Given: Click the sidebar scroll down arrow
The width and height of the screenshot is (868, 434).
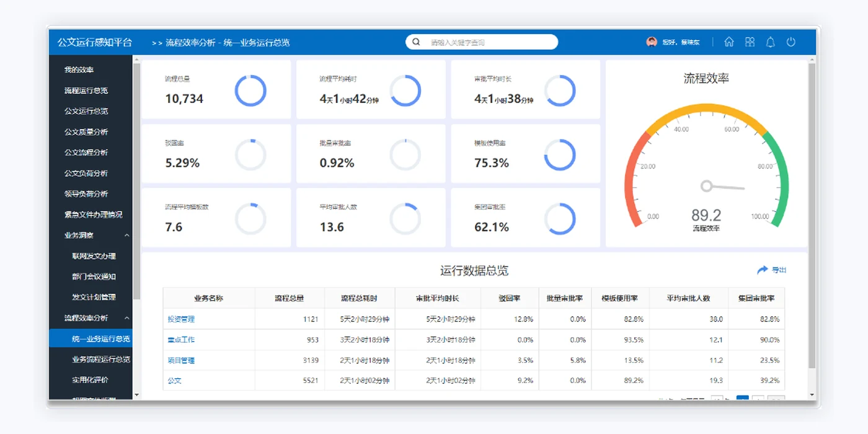Looking at the screenshot, I should [x=137, y=395].
